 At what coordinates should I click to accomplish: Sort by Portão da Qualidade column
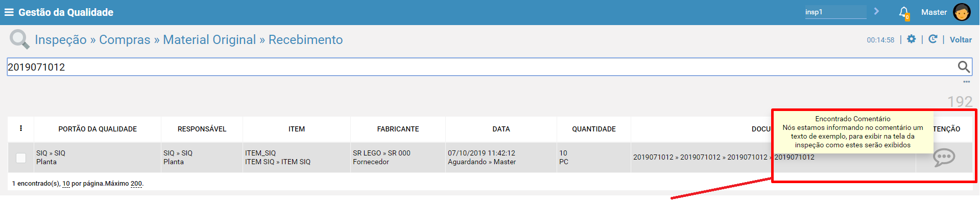pos(98,129)
